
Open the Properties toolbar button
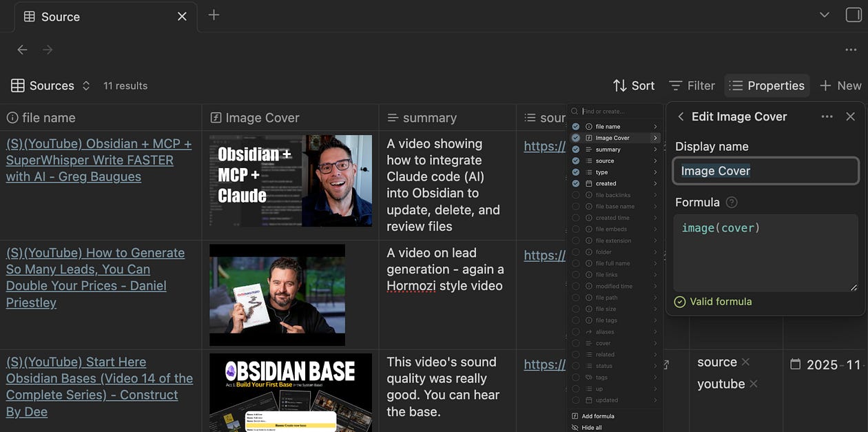coord(767,85)
